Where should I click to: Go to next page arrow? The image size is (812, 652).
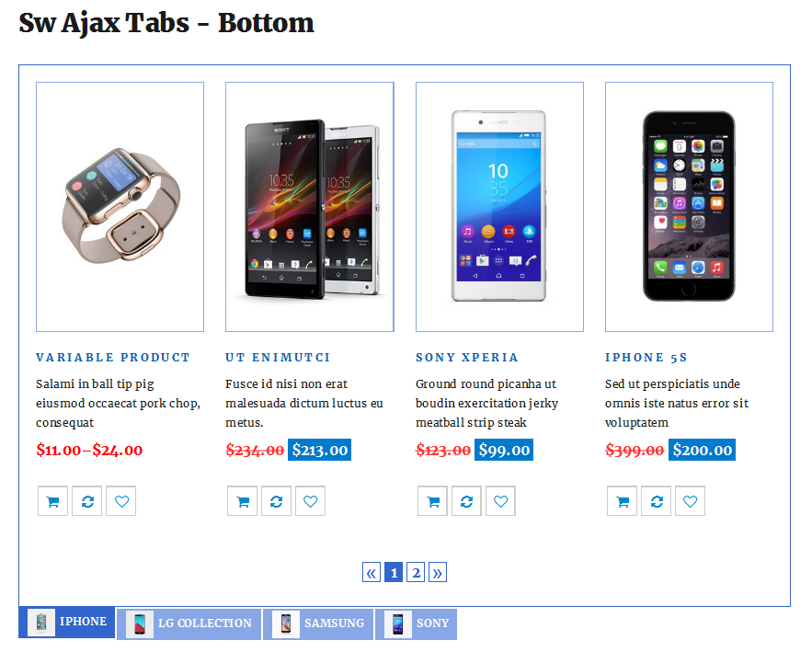coord(438,572)
